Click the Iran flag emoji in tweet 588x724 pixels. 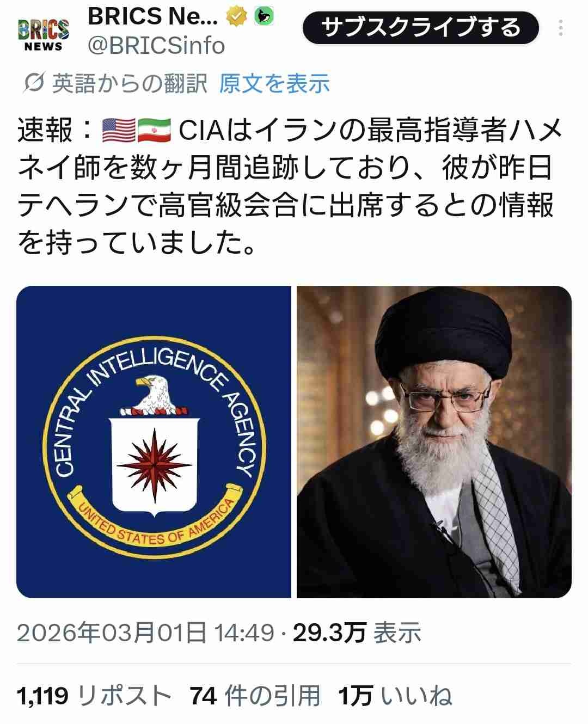pos(154,131)
